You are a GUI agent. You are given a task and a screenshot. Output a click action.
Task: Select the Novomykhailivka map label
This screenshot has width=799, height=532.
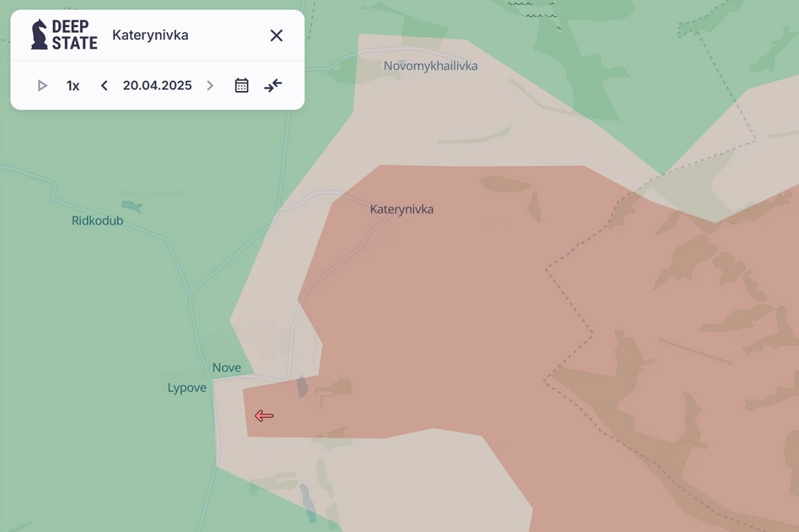tap(431, 66)
